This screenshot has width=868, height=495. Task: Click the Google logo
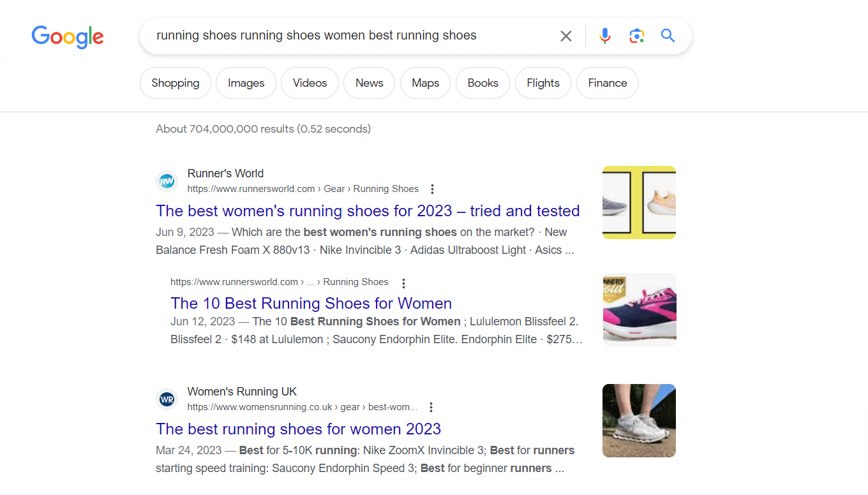68,36
